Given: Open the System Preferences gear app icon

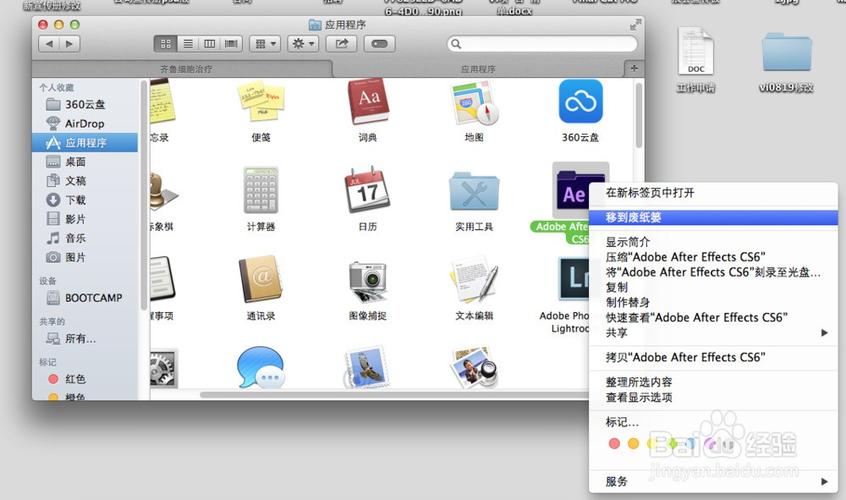Looking at the screenshot, I should [x=163, y=368].
